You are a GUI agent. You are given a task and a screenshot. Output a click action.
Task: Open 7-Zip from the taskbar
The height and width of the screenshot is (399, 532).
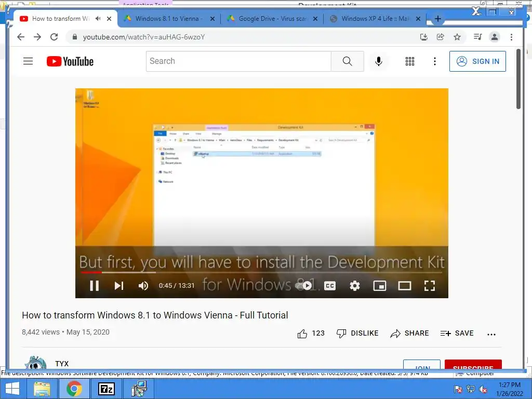[x=106, y=389]
